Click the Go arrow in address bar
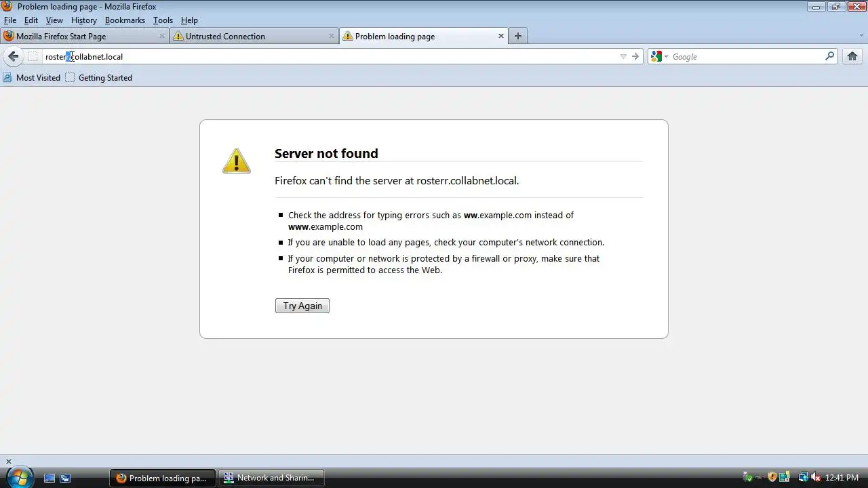 coord(635,56)
